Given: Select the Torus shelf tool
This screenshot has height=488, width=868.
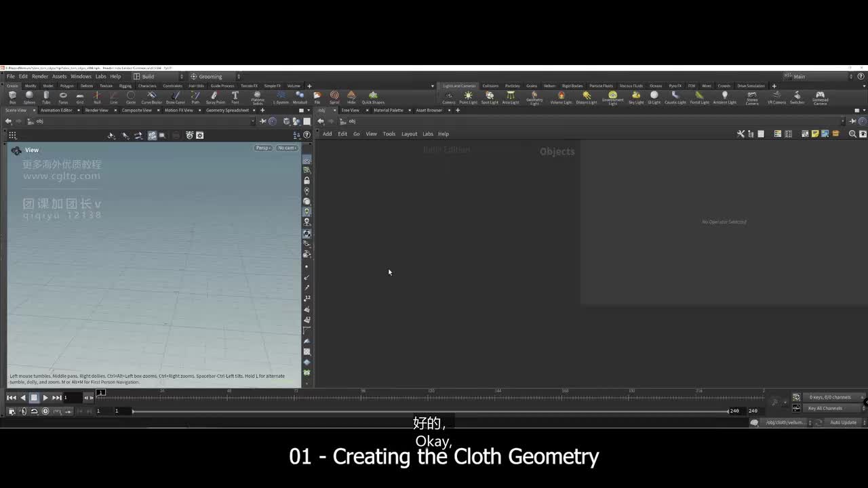Looking at the screenshot, I should [63, 98].
